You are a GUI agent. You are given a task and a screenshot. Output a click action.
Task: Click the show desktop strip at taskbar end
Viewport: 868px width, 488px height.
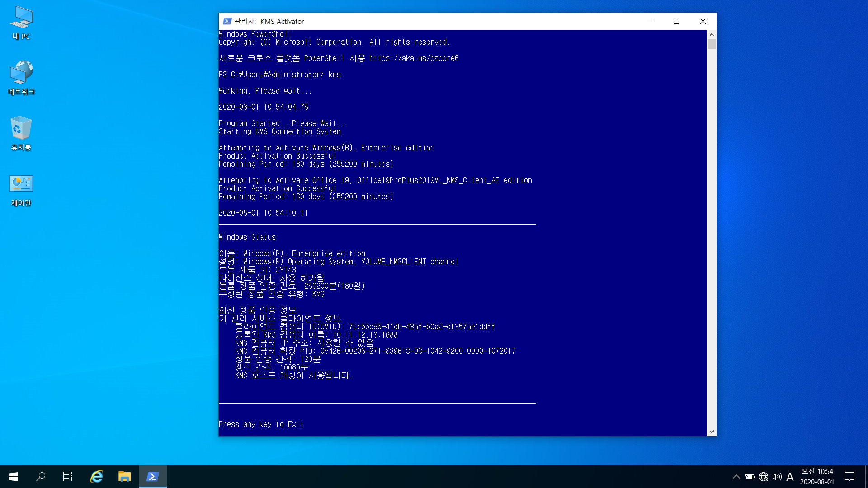tap(866, 477)
